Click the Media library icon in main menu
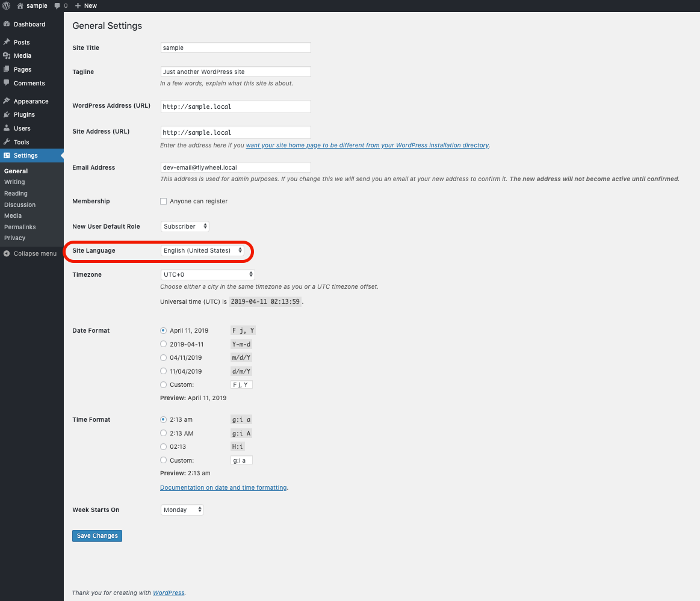The width and height of the screenshot is (700, 601). (7, 56)
